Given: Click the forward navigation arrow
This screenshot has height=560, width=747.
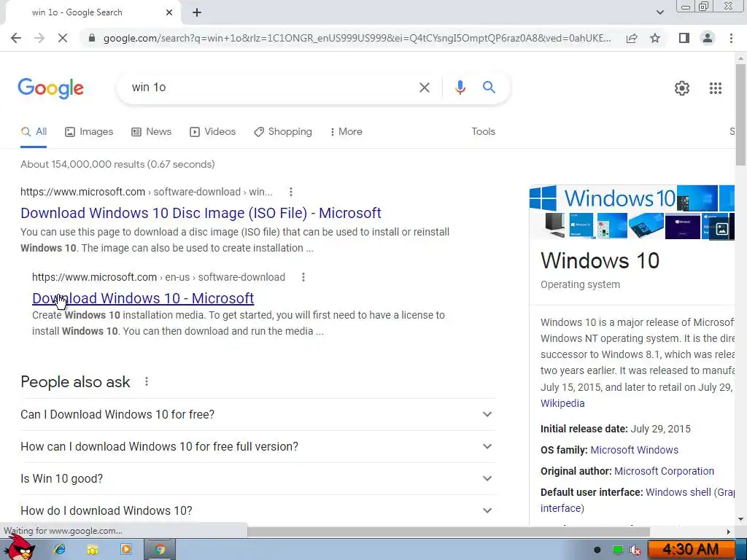Looking at the screenshot, I should [x=39, y=38].
